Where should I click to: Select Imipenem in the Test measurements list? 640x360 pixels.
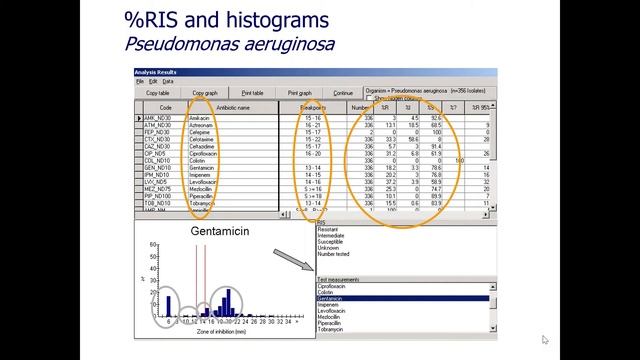pyautogui.click(x=403, y=305)
